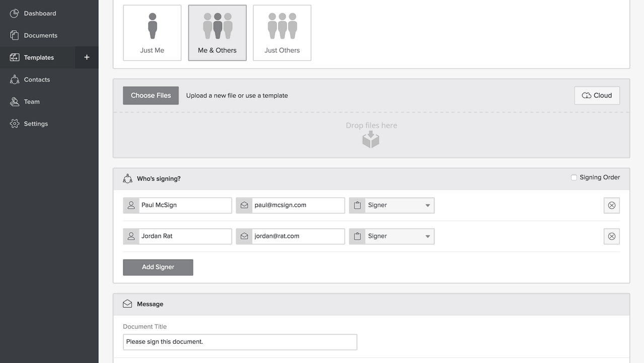644x363 pixels.
Task: Choose the Me & Others signing option
Action: pyautogui.click(x=217, y=33)
